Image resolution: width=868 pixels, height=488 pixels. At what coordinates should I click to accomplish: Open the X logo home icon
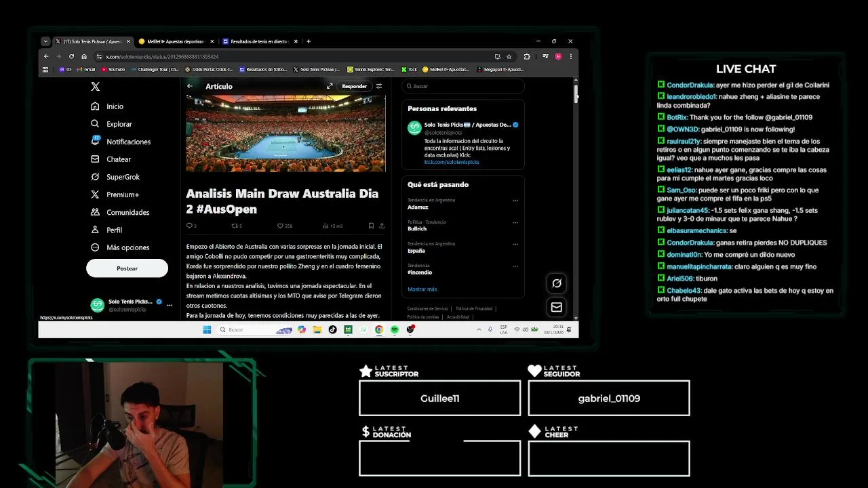pos(96,87)
